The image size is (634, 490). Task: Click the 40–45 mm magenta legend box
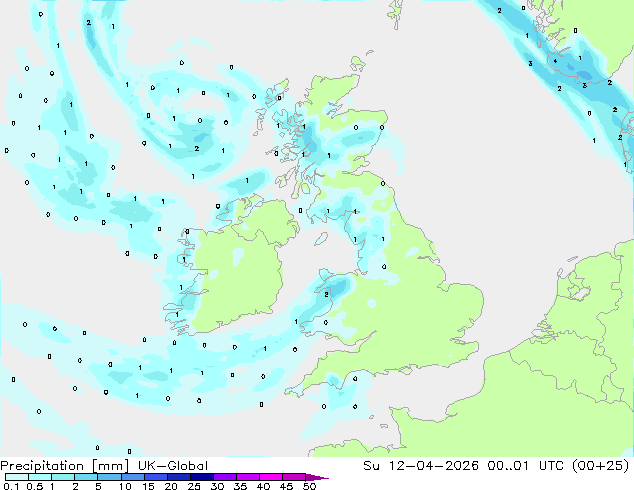tap(270, 477)
